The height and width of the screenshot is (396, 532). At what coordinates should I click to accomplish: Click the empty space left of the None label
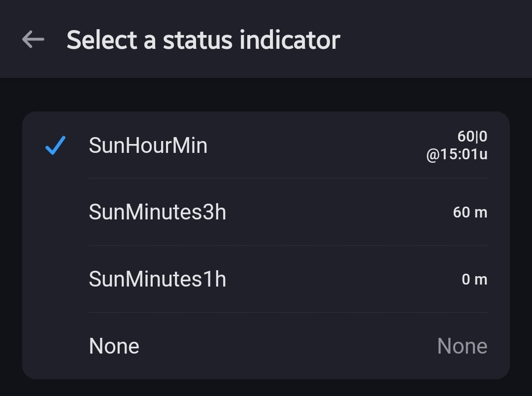click(55, 346)
